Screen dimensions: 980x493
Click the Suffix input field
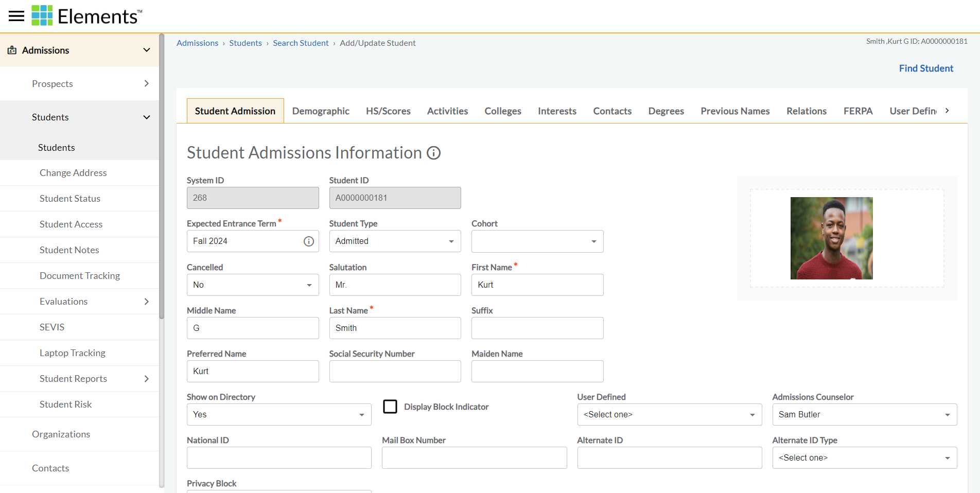tap(537, 328)
